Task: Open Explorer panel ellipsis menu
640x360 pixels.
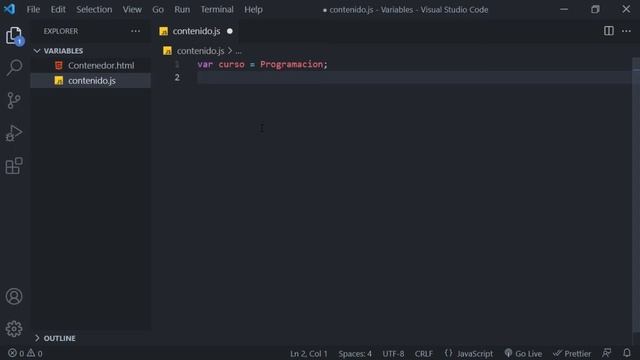Action: [x=136, y=31]
